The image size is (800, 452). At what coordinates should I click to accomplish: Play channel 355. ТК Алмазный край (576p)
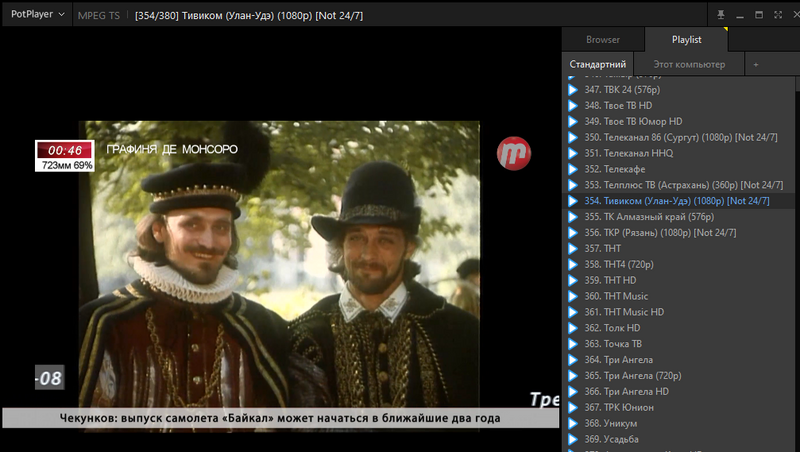(x=680, y=216)
